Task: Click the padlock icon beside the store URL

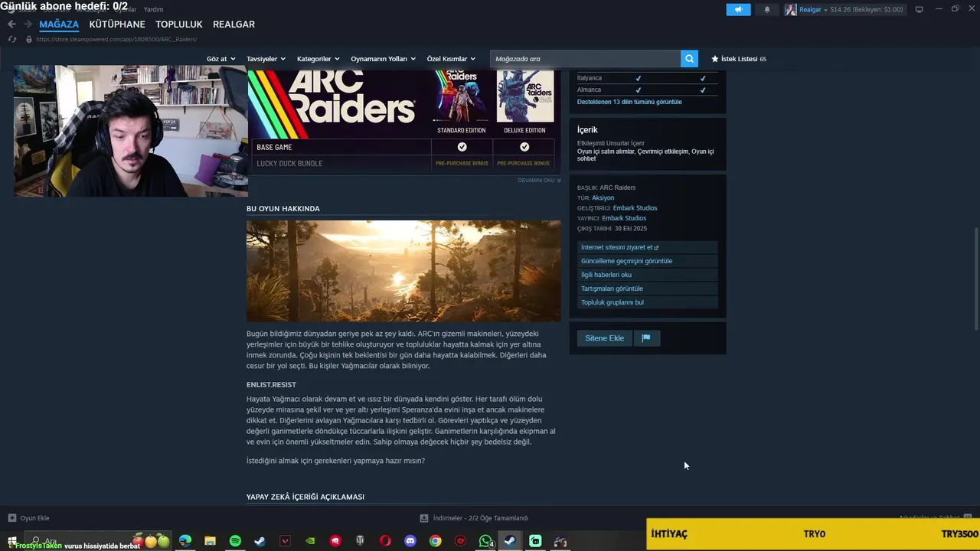Action: pyautogui.click(x=29, y=39)
